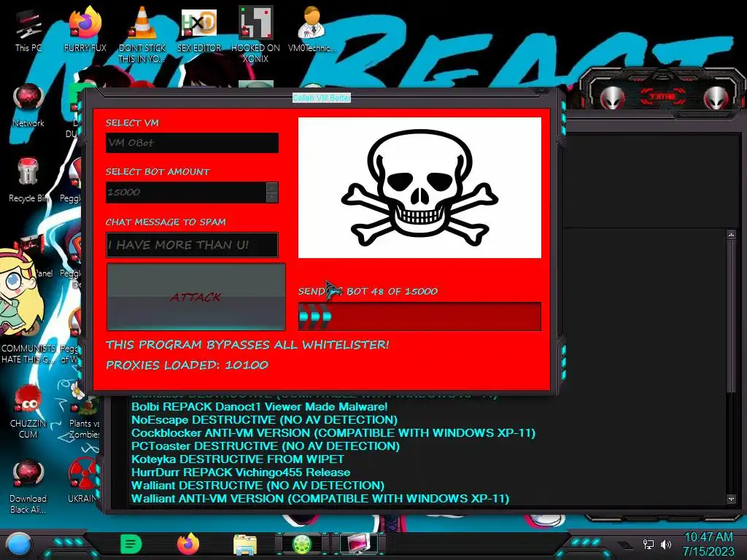
Task: Click SENDING BOT 48 OF 15000 status text
Action: tap(368, 292)
